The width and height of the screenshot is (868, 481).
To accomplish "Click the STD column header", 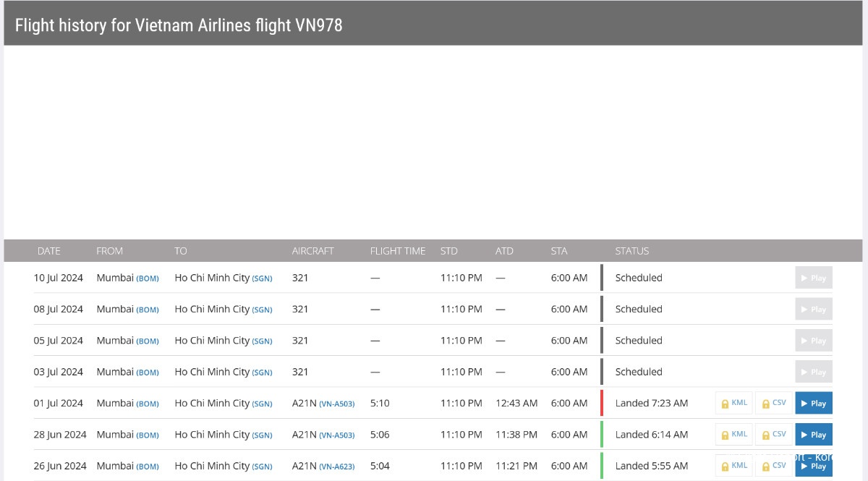I will 449,251.
